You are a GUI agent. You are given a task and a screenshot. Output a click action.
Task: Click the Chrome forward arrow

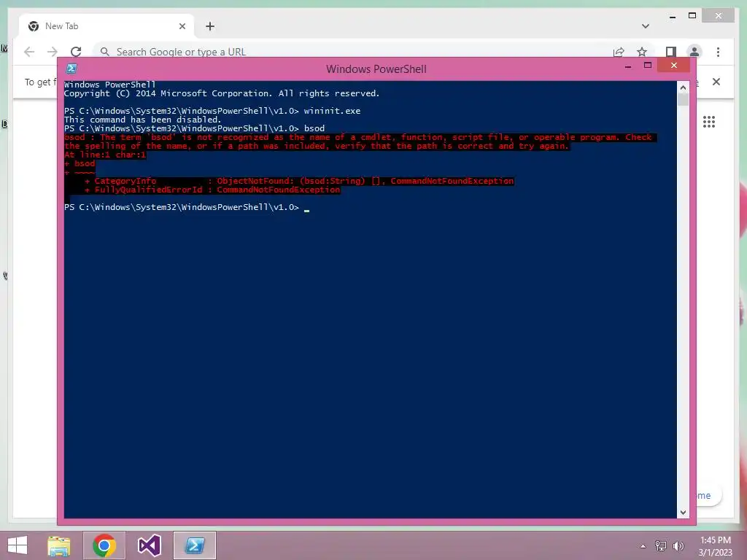point(53,52)
